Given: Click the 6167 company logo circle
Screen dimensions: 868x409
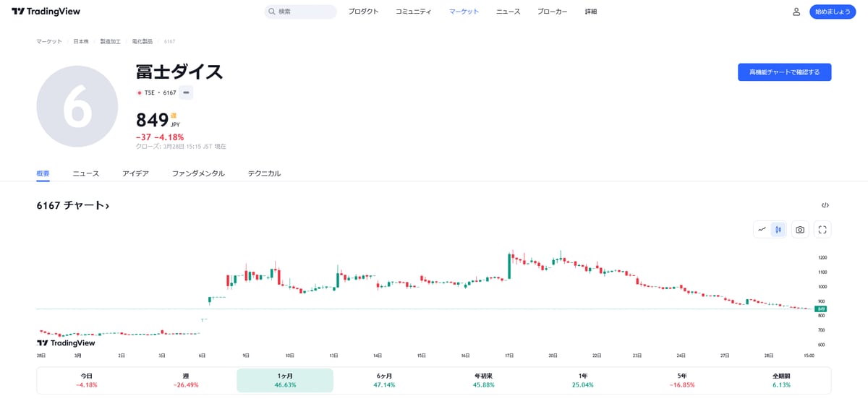Looking at the screenshot, I should click(77, 106).
